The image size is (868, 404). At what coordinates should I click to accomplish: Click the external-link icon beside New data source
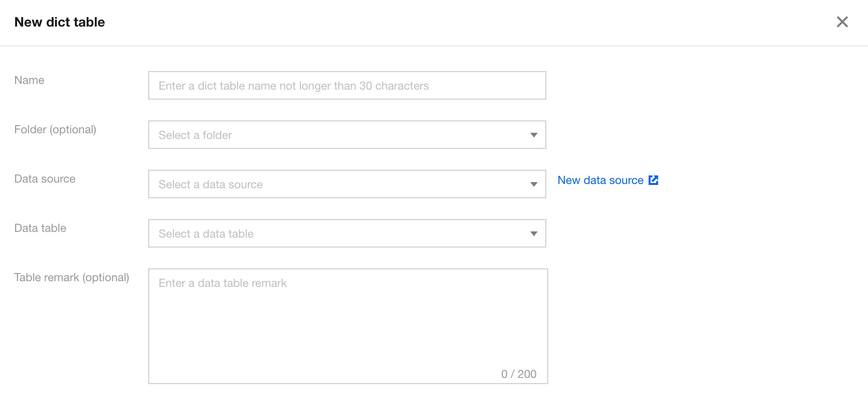pyautogui.click(x=653, y=180)
